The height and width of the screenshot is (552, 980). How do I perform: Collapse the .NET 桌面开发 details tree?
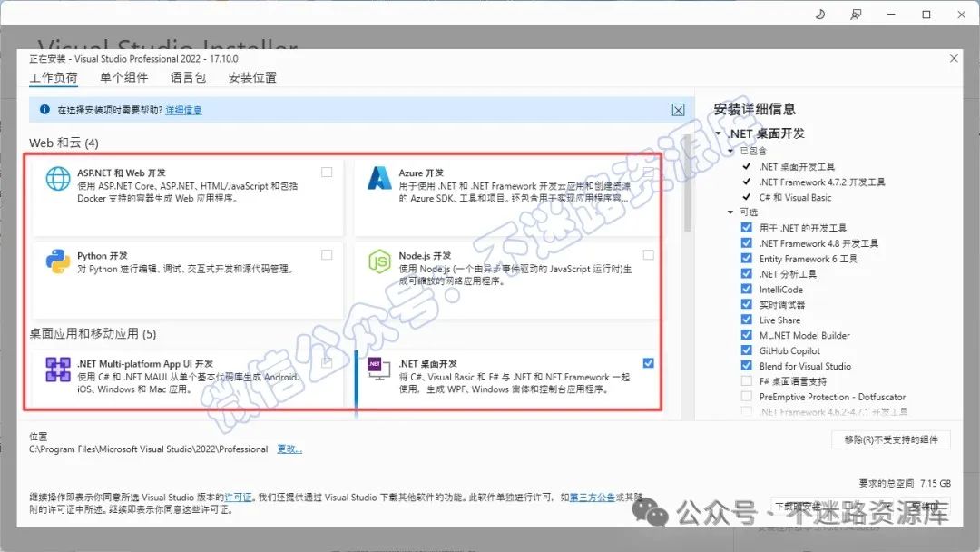pyautogui.click(x=718, y=133)
